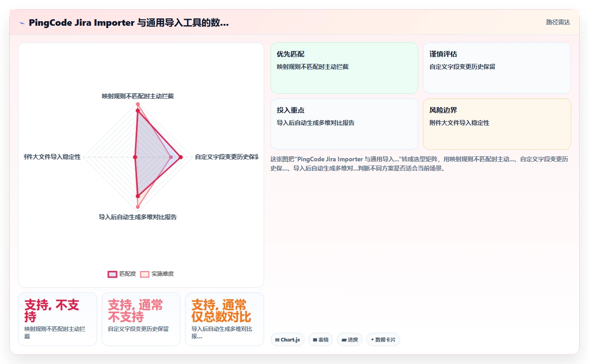
Task: Click the 支持, 通常仅总数对比 stat card
Action: [225, 319]
